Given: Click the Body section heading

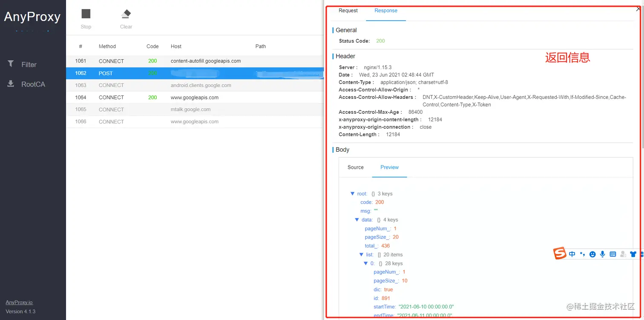Looking at the screenshot, I should coord(342,150).
